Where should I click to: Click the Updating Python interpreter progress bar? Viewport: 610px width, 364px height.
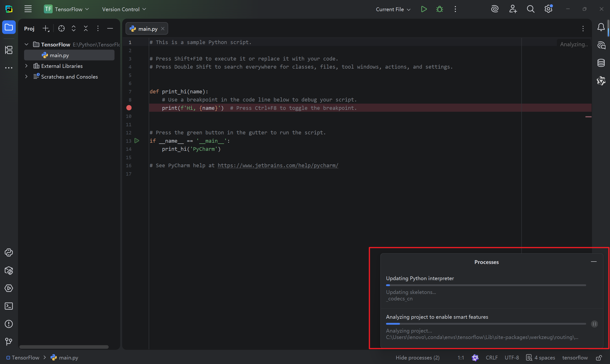(486, 285)
